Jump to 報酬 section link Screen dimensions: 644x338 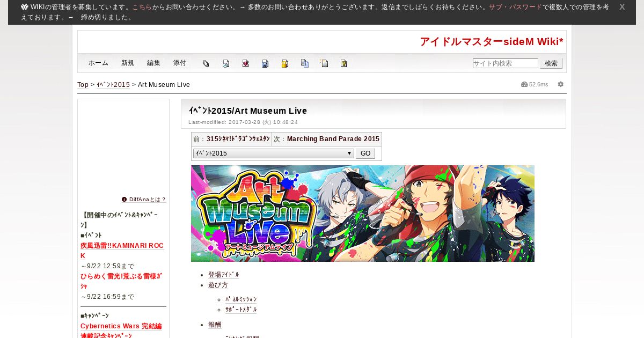(x=215, y=325)
